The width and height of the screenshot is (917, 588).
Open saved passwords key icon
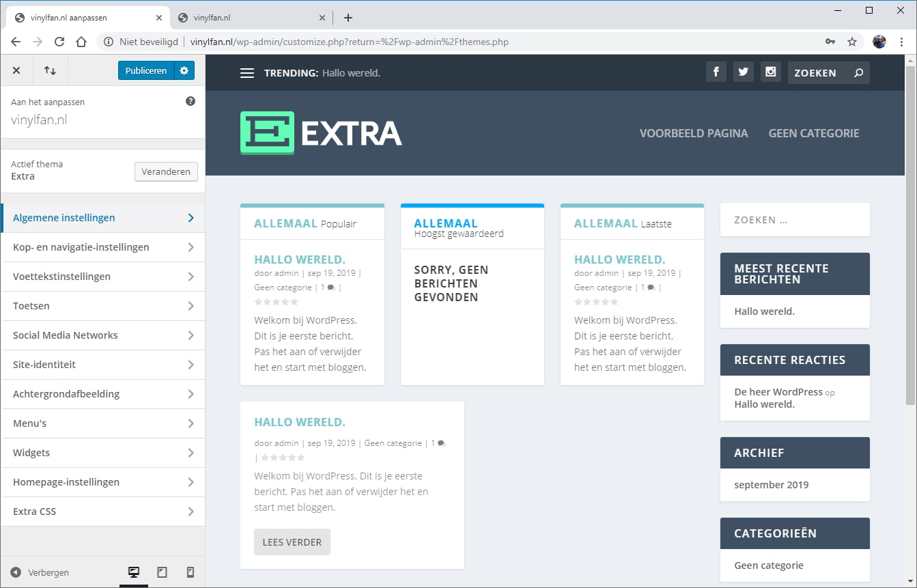830,42
